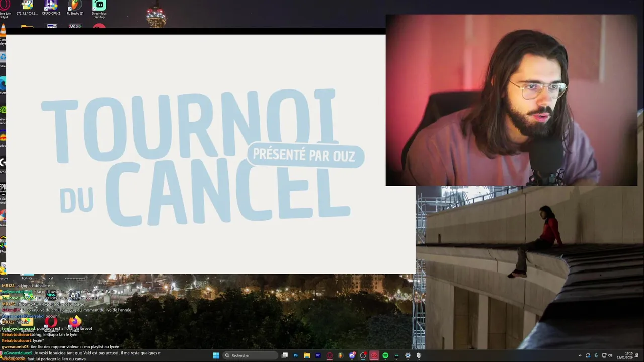Open the 675_1.9.1051.3 desktop file
This screenshot has height=362, width=644.
pyautogui.click(x=27, y=8)
